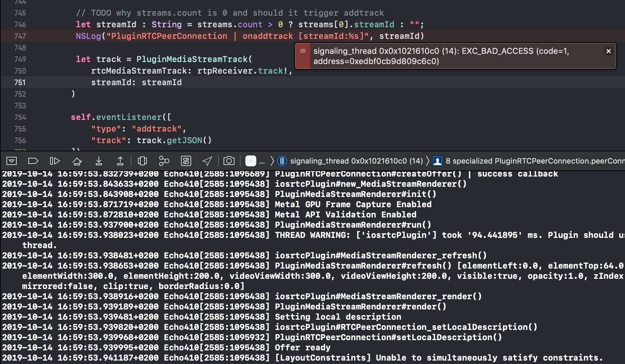Click rtpReceiver.track! on line 750
This screenshot has width=625, height=364.
(243, 71)
